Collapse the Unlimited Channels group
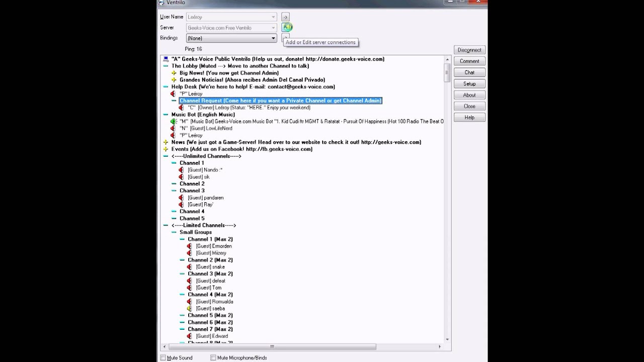 (166, 156)
